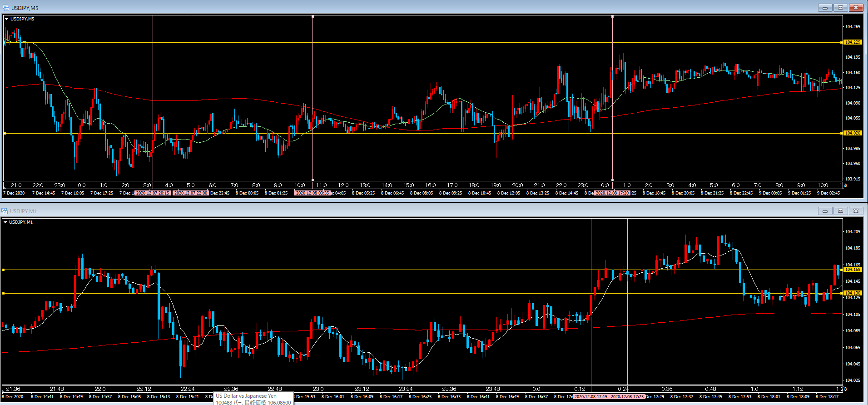Select the 2020.12.08 17:15 marker on M1 chart
868x405 pixels.
click(590, 397)
